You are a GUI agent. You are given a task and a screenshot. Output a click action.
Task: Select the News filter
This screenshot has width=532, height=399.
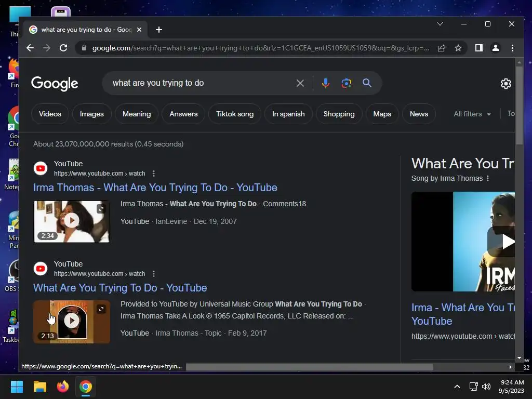(x=419, y=114)
